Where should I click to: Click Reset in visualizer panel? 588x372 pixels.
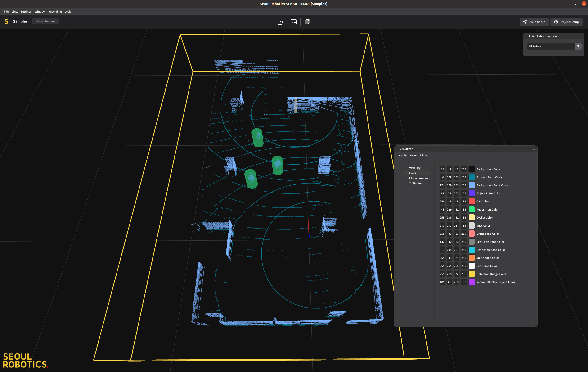[x=413, y=156]
